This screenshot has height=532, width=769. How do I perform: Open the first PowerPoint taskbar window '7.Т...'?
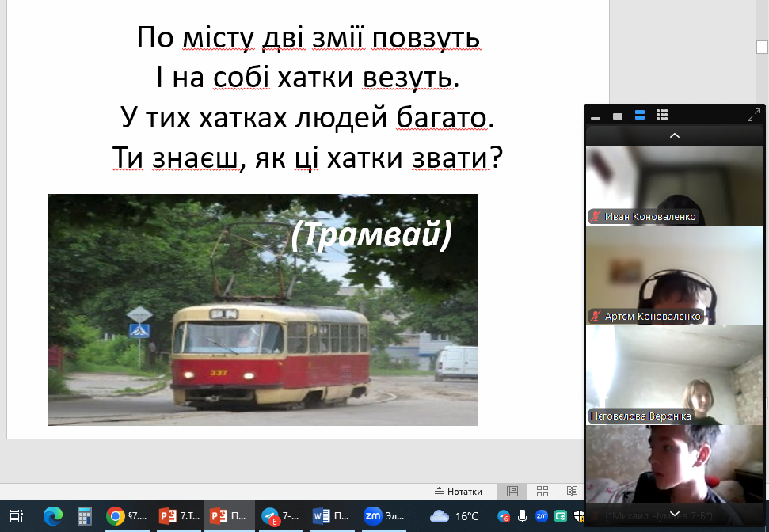(179, 516)
